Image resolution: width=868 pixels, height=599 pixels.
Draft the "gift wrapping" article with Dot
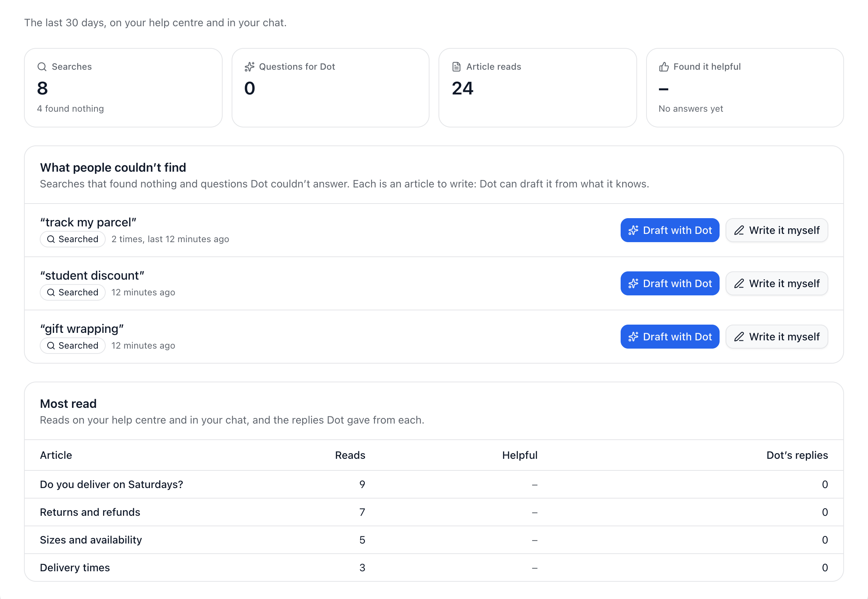pos(670,337)
